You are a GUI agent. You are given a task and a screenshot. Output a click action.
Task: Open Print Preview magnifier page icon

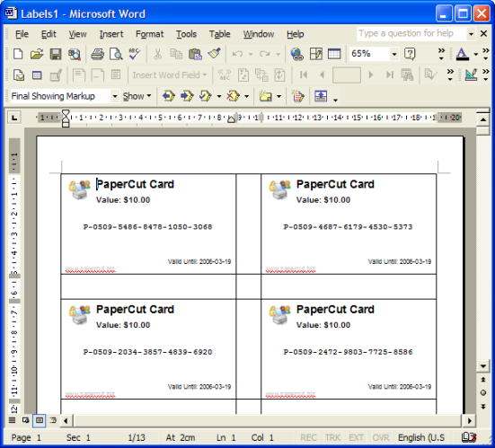116,54
